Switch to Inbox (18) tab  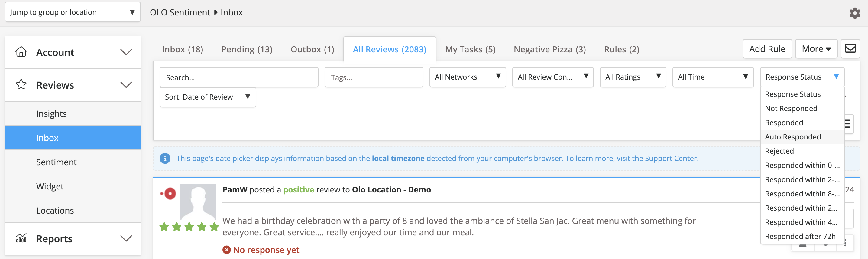click(182, 49)
